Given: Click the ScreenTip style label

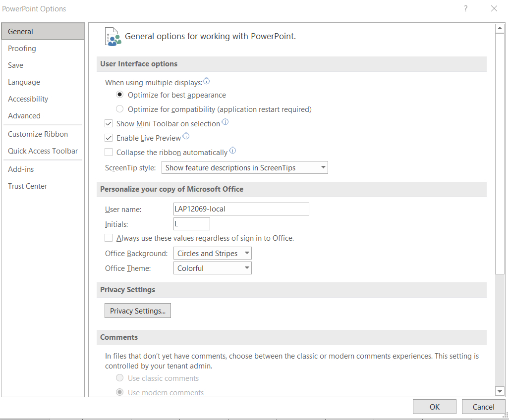Looking at the screenshot, I should [130, 168].
